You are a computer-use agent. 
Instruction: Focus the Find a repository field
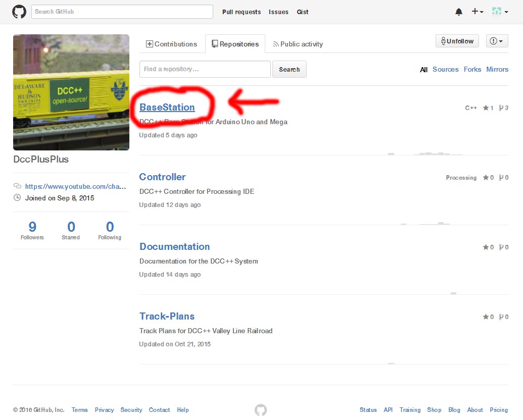205,69
